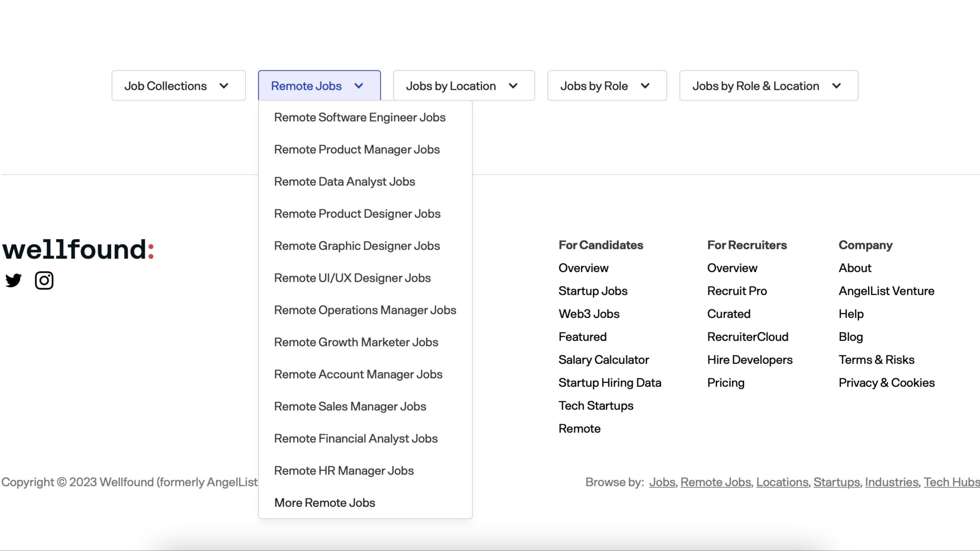Select Remote UI/UX Designer Jobs

352,278
